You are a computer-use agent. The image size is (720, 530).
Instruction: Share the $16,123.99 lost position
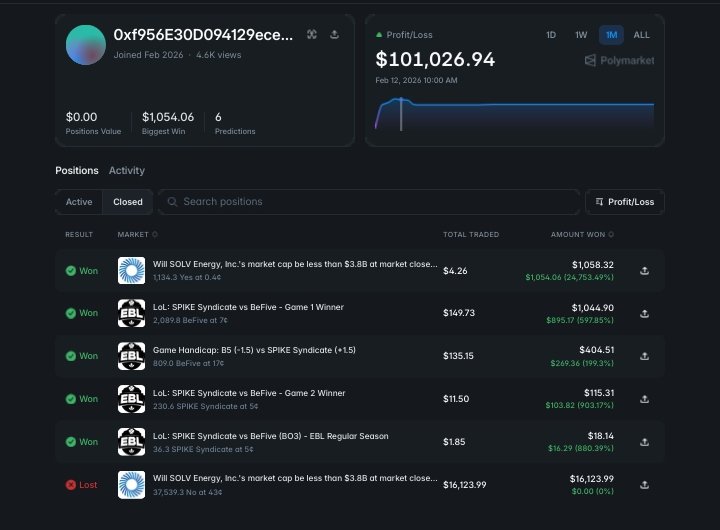[644, 485]
